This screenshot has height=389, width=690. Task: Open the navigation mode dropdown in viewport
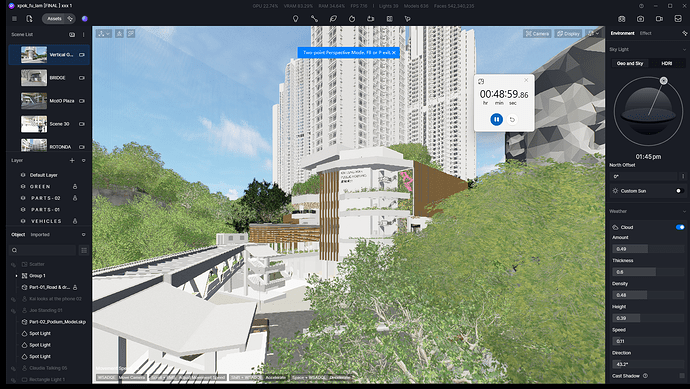pos(104,33)
